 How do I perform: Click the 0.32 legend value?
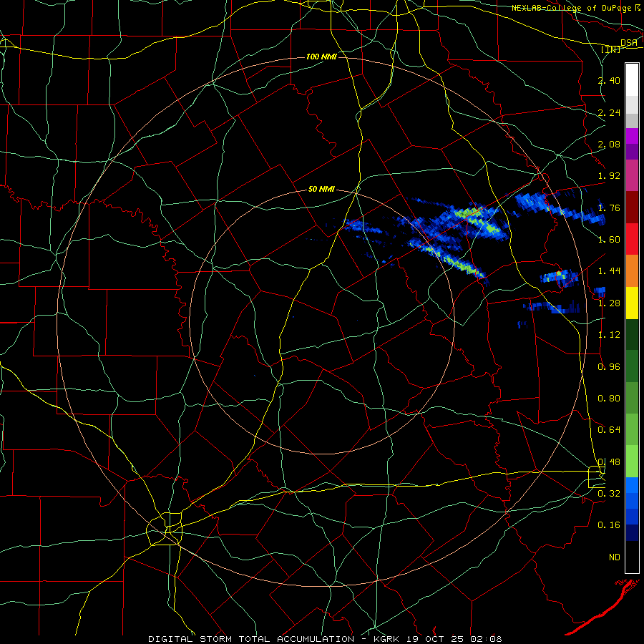pos(609,494)
